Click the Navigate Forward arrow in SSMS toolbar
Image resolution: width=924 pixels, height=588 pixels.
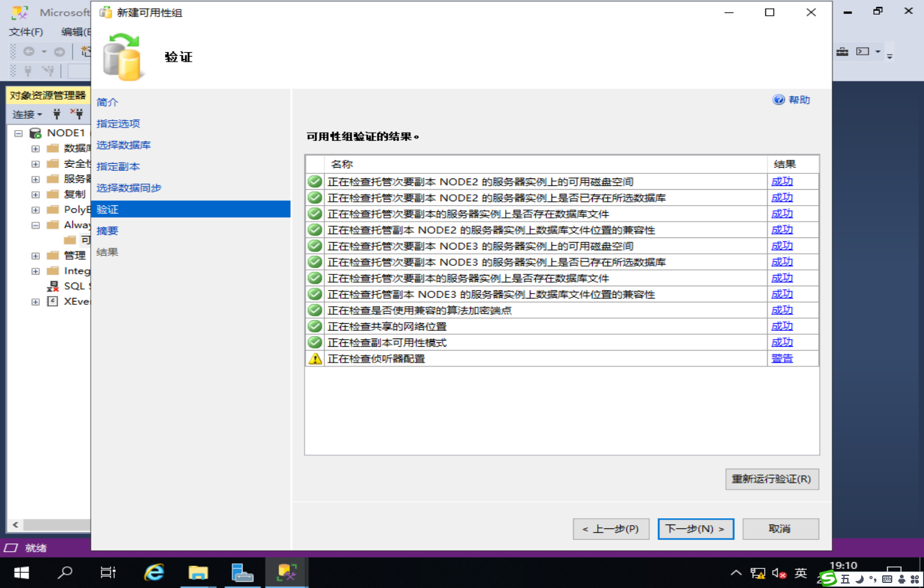pos(60,51)
